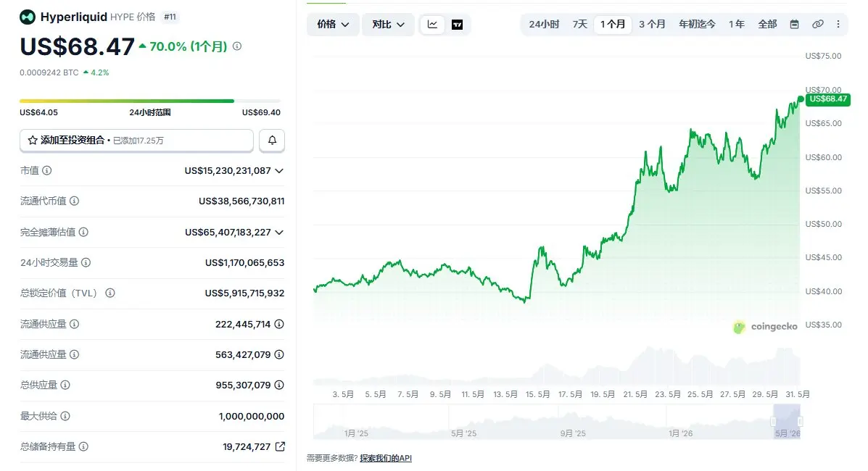Expand the 完全摊薄估值 US$65,407,183,227 chevron

[279, 233]
